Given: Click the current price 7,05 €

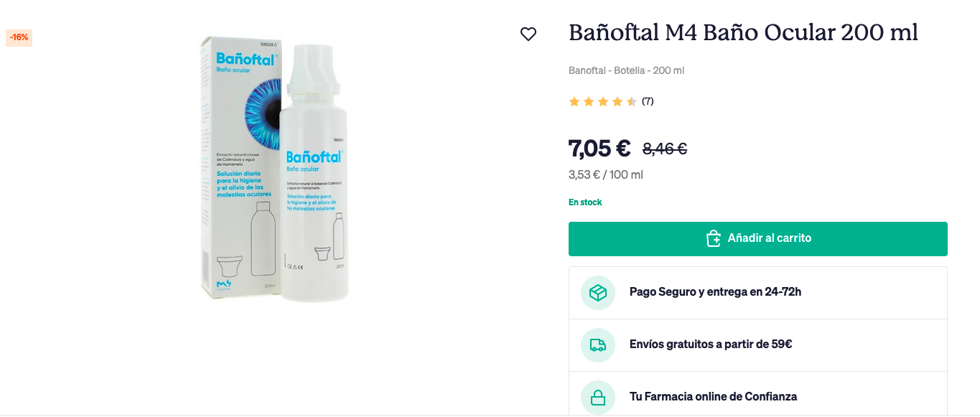Looking at the screenshot, I should (x=599, y=149).
